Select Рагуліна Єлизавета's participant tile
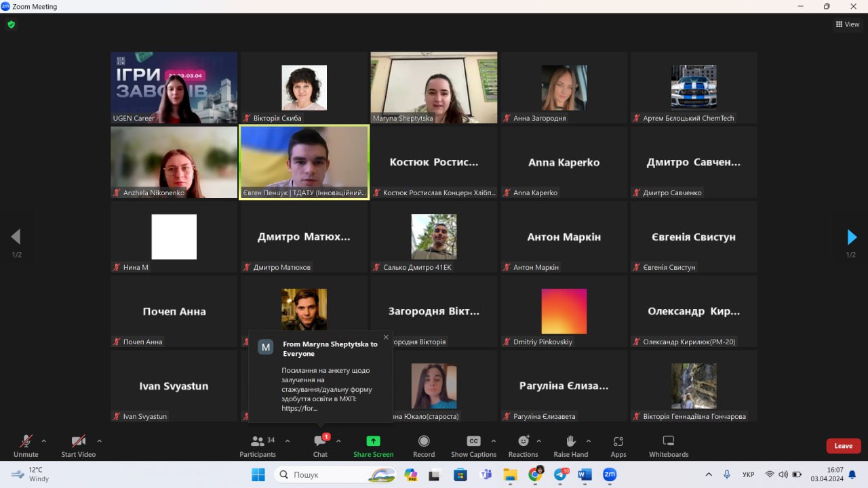 564,386
